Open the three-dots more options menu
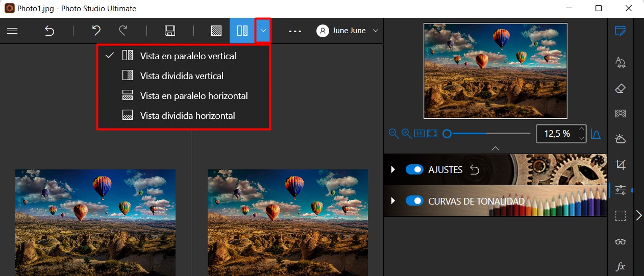This screenshot has height=276, width=644. [295, 31]
